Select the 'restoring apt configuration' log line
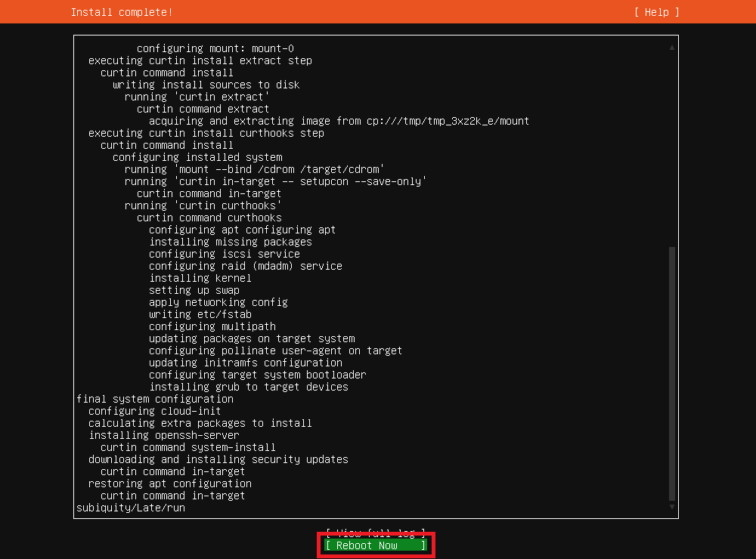Viewport: 756px width, 559px height. [171, 483]
